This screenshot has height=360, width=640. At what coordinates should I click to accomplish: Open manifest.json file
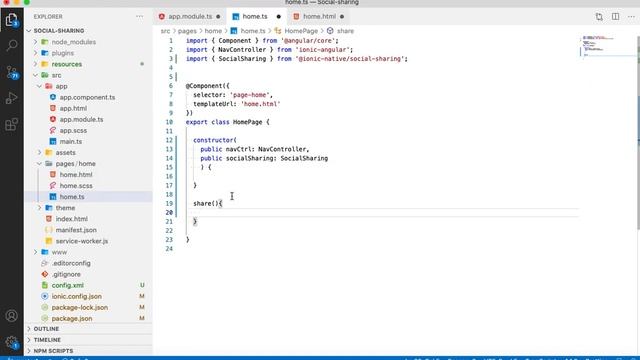click(76, 230)
